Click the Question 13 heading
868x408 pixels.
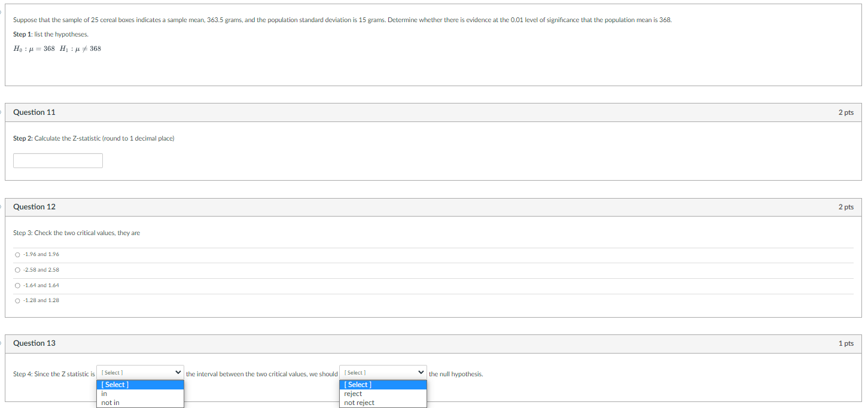(34, 343)
